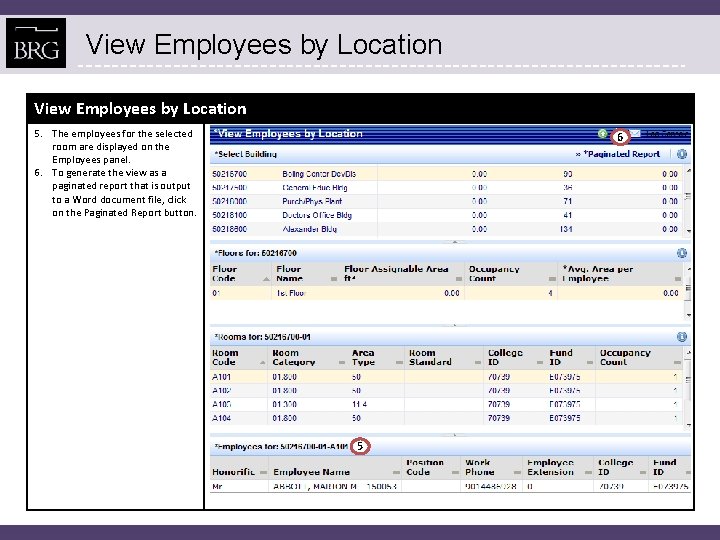The image size is (720, 540).
Task: Click the green up-arrow icon in title bar
Action: click(x=602, y=134)
